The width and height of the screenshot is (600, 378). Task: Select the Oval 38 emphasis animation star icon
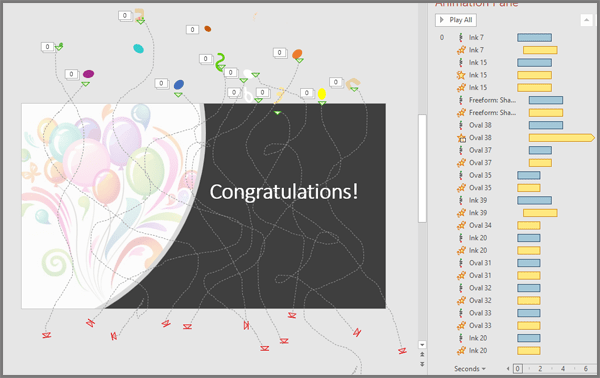coord(461,138)
